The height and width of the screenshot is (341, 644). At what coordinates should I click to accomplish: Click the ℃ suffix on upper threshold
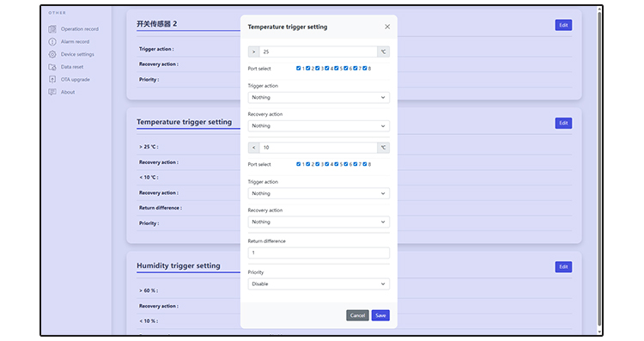point(383,52)
